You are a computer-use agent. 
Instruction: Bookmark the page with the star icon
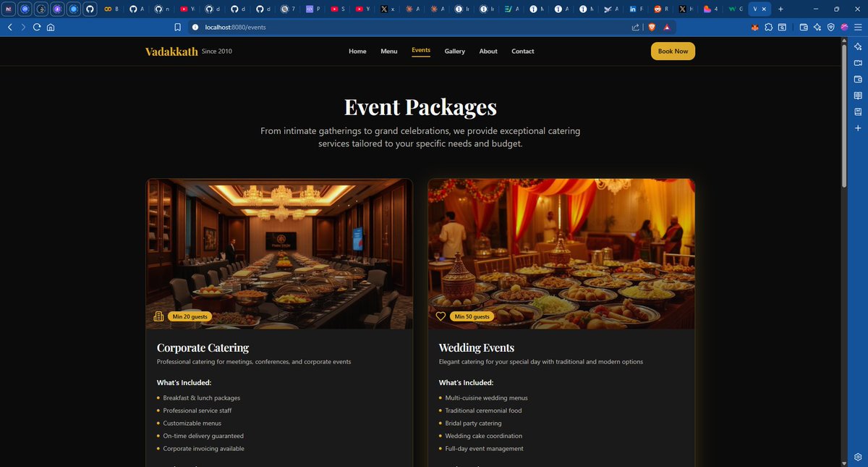(x=176, y=27)
